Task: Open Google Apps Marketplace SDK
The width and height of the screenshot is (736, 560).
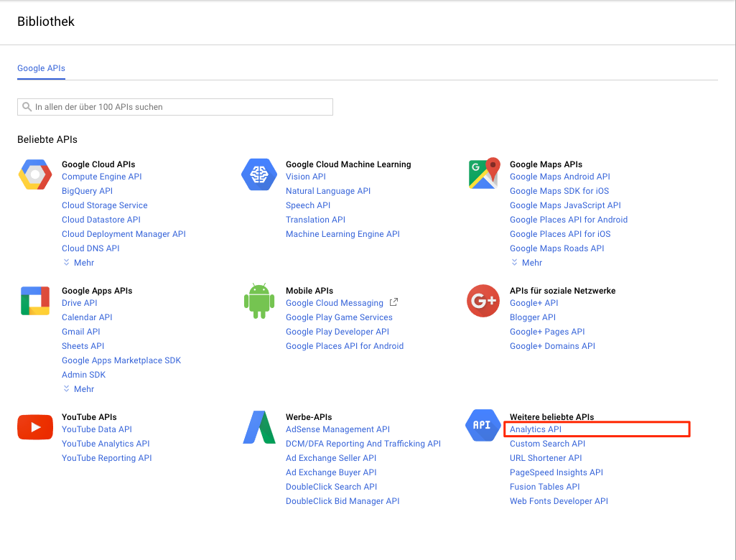Action: pyautogui.click(x=121, y=360)
